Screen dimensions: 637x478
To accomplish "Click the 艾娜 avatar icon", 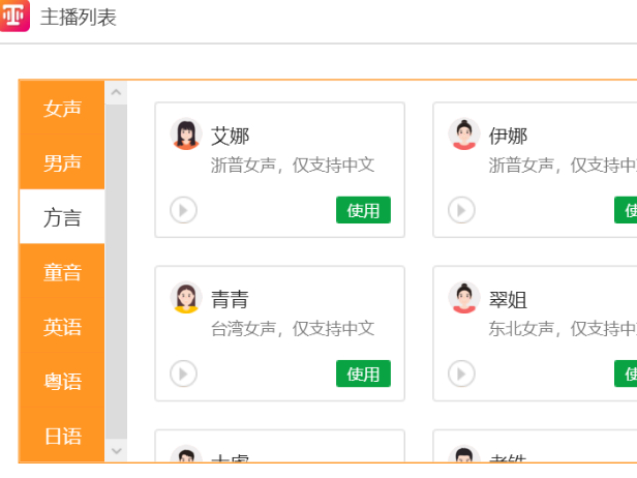I will click(186, 134).
